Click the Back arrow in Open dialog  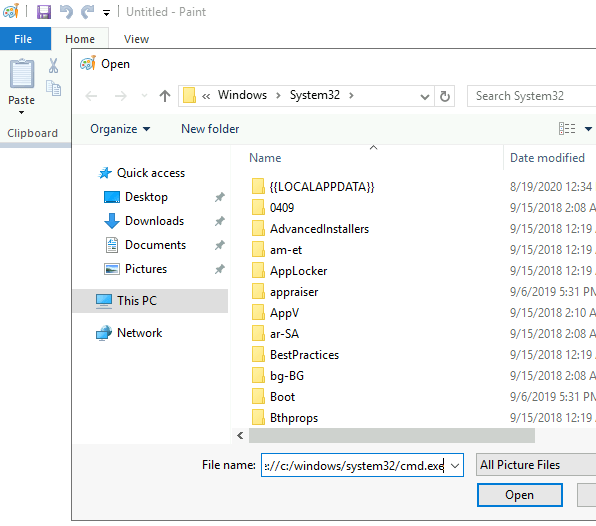[x=91, y=96]
